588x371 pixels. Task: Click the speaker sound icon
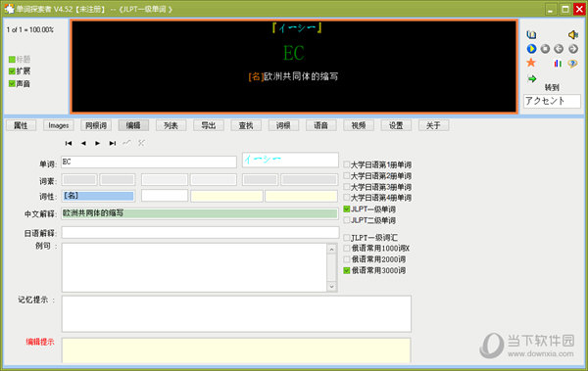coord(572,35)
